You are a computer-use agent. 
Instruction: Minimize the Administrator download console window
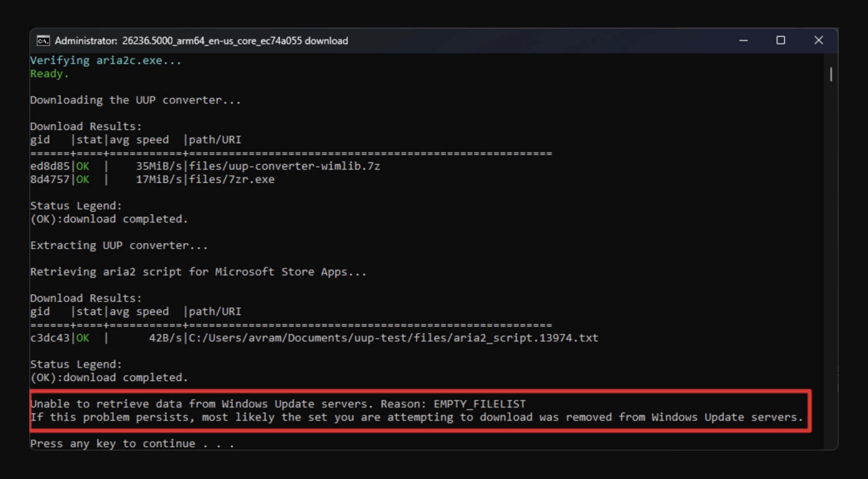click(x=743, y=41)
